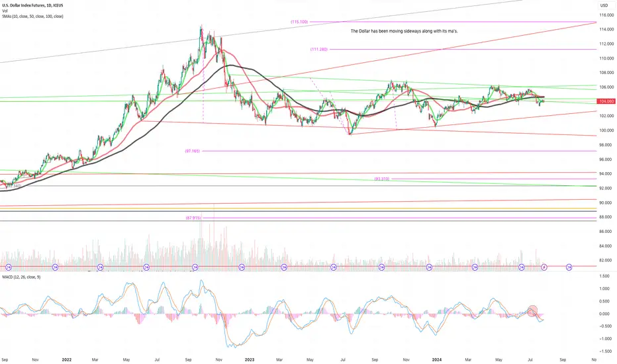617x364 pixels.
Task: Click the 82.000 price axis label
Action: (x=606, y=260)
